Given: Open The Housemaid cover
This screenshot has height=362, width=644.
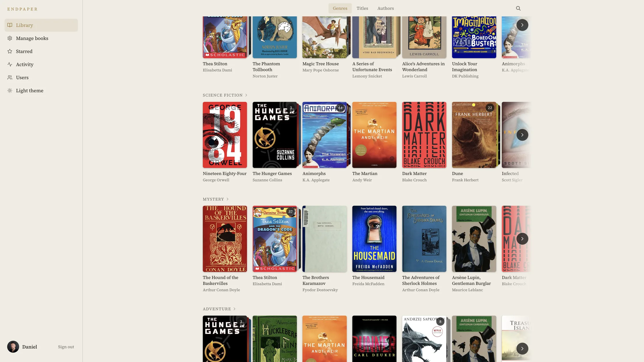Looking at the screenshot, I should tap(374, 239).
